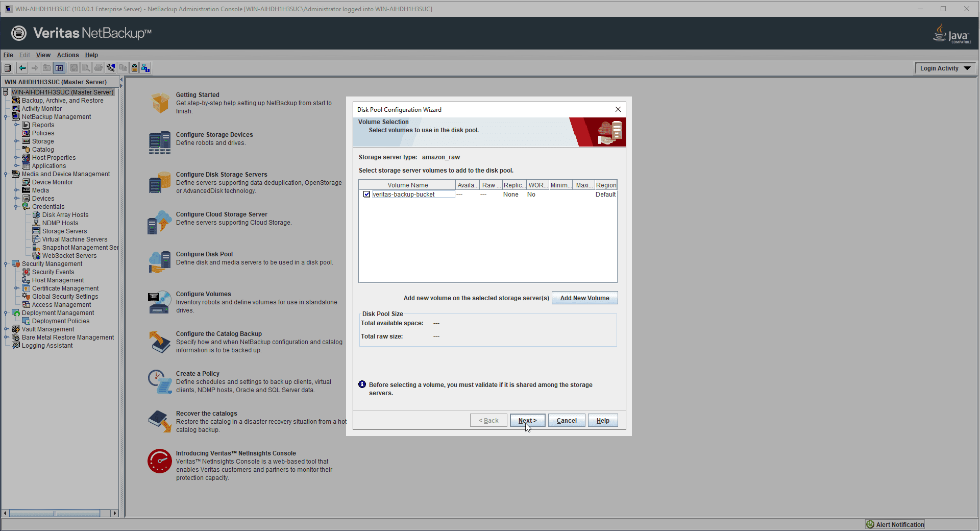This screenshot has width=980, height=531.
Task: Click the Configure Disk Pool icon
Action: coord(160,262)
